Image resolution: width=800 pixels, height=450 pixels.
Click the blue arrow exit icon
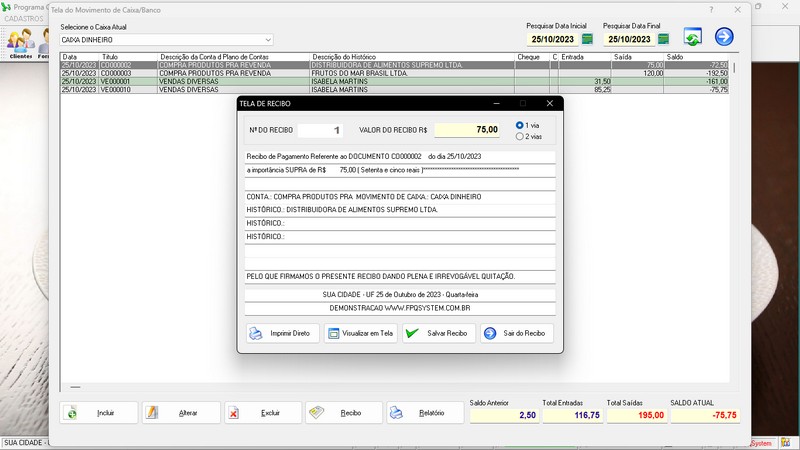724,37
